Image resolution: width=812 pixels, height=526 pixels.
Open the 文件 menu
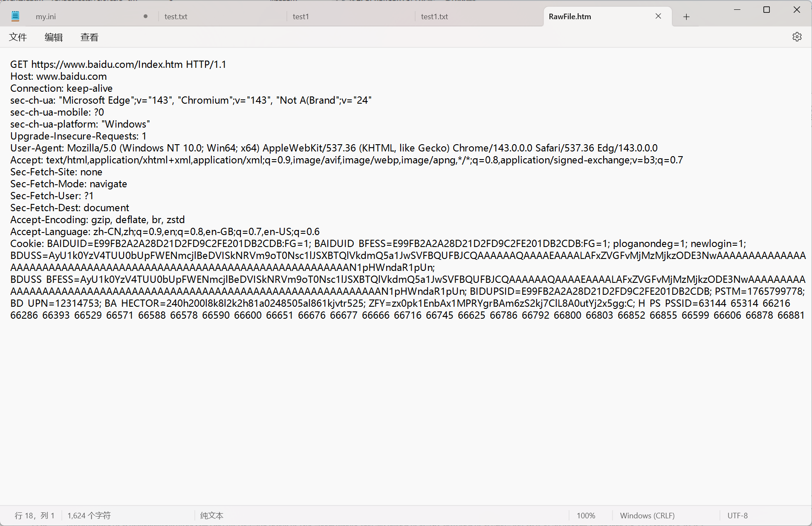pyautogui.click(x=18, y=38)
